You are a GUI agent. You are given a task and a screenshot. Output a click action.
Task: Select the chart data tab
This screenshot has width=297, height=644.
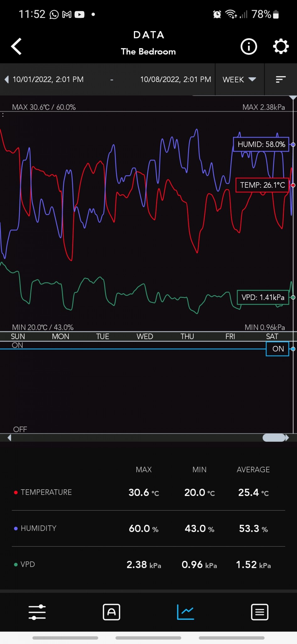coord(185,612)
